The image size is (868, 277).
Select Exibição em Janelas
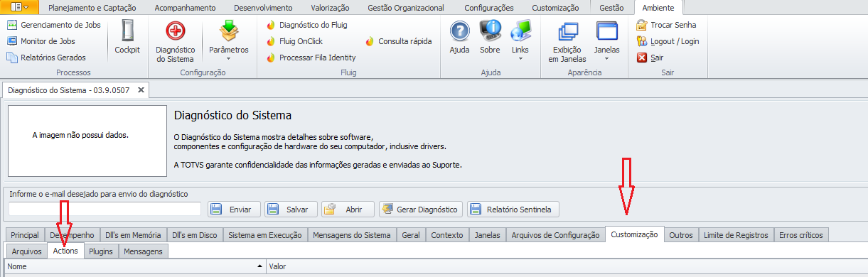[x=567, y=41]
